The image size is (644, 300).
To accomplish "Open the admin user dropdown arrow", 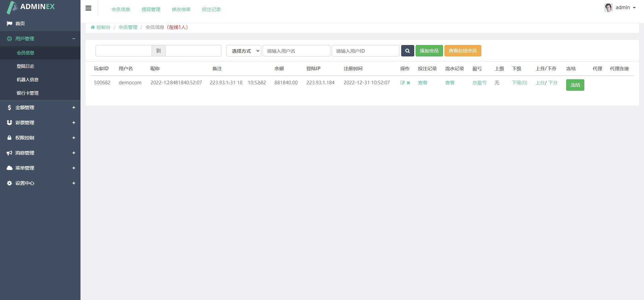I will (634, 8).
